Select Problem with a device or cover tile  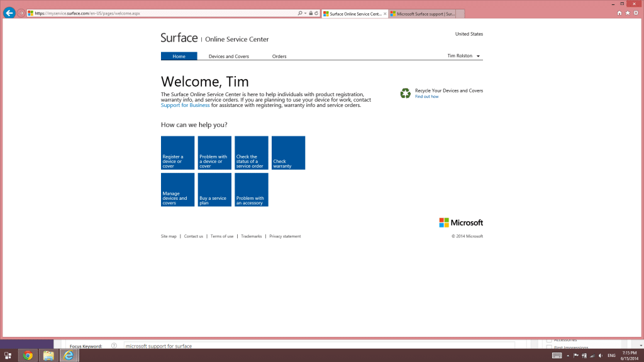pyautogui.click(x=214, y=153)
